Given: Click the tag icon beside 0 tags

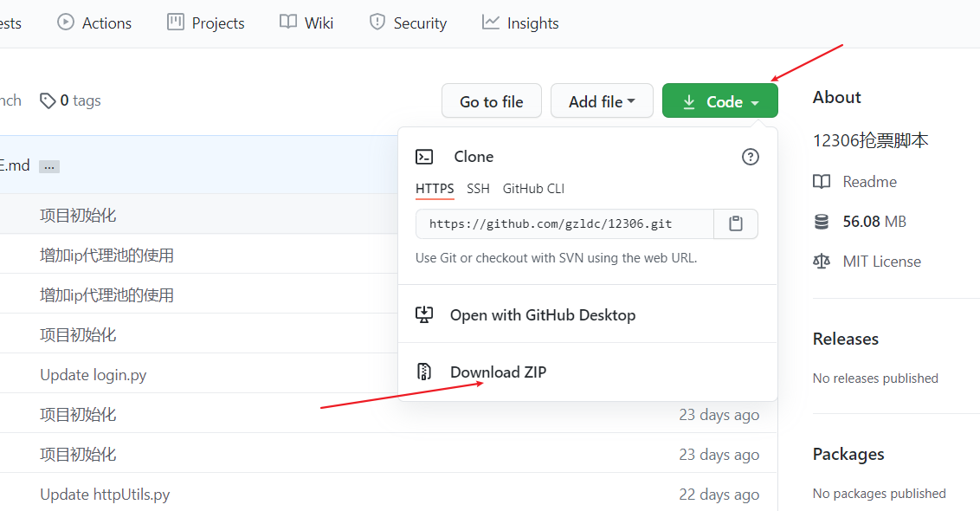Looking at the screenshot, I should tap(48, 100).
